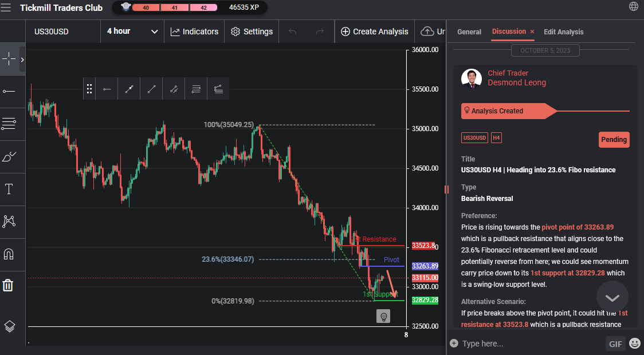Click the Pending status button
The width and height of the screenshot is (644, 355).
point(614,140)
